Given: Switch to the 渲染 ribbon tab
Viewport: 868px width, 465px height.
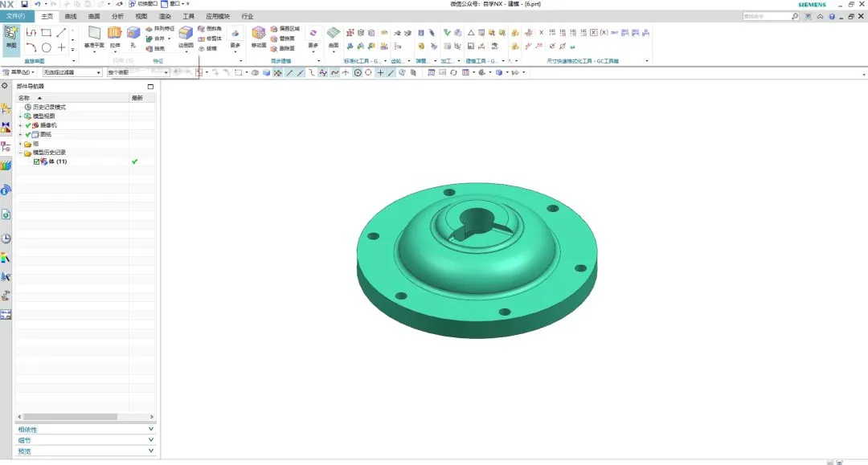Looking at the screenshot, I should tap(165, 17).
